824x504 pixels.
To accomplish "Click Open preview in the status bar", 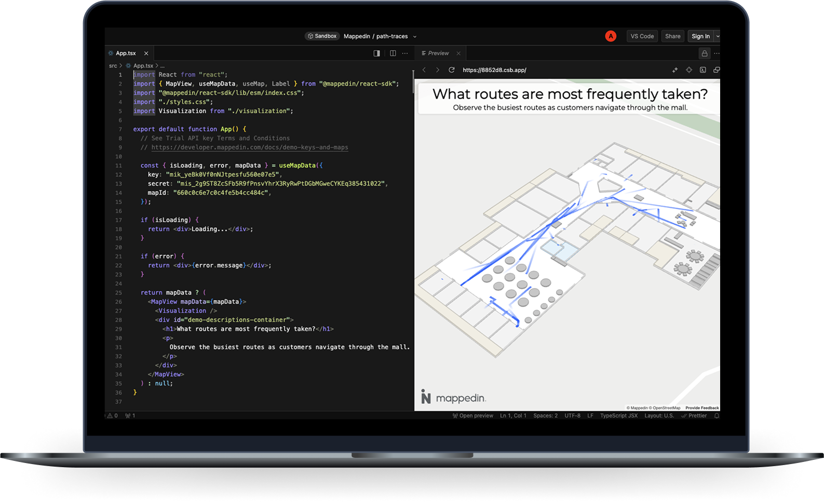I will tap(473, 416).
